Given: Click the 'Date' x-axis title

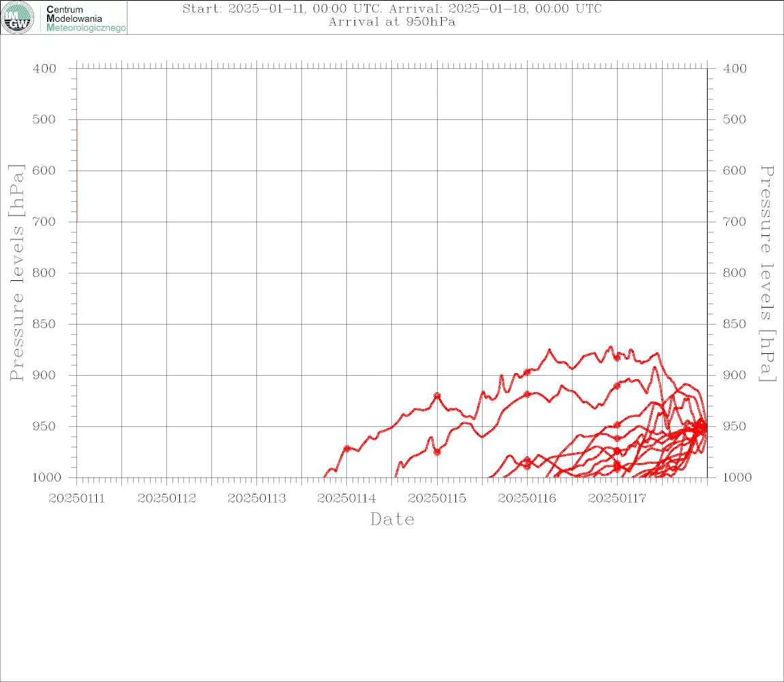Looking at the screenshot, I should tap(392, 520).
